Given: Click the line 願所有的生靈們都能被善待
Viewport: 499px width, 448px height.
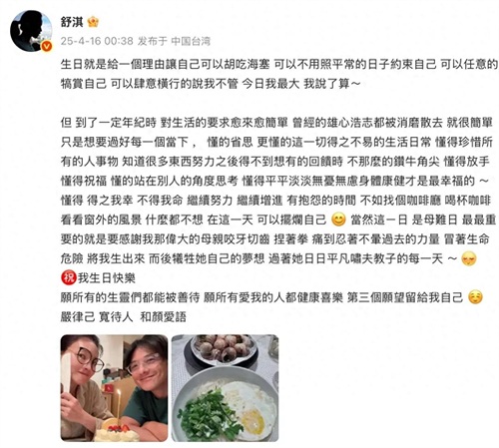Looking at the screenshot, I should 130,297.
